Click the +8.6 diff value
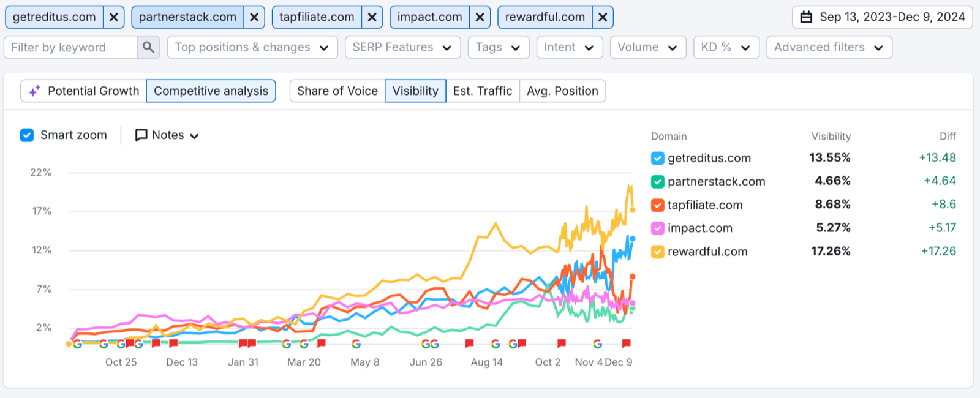980x398 pixels. click(944, 205)
